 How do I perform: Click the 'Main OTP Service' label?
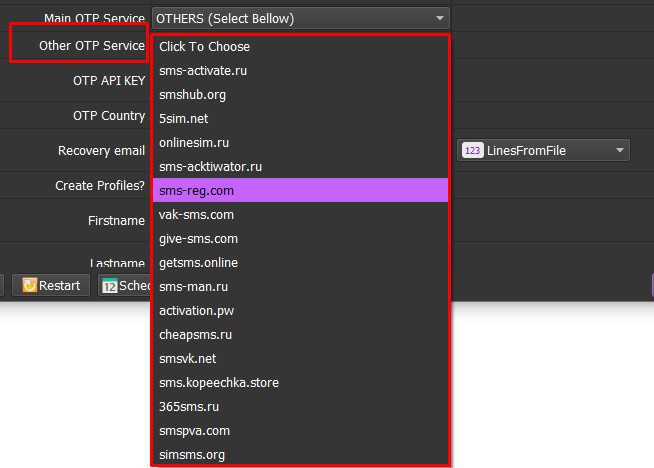94,18
